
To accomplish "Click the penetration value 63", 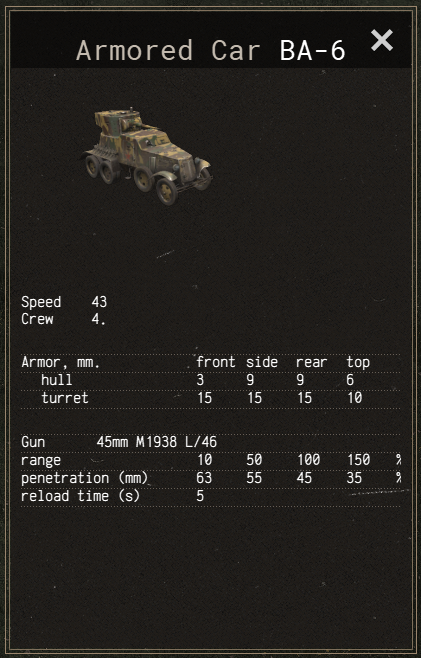I will click(204, 478).
